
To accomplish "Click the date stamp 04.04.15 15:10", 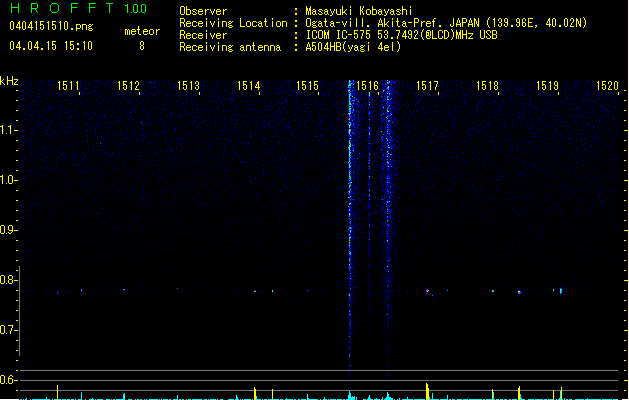I will point(51,46).
